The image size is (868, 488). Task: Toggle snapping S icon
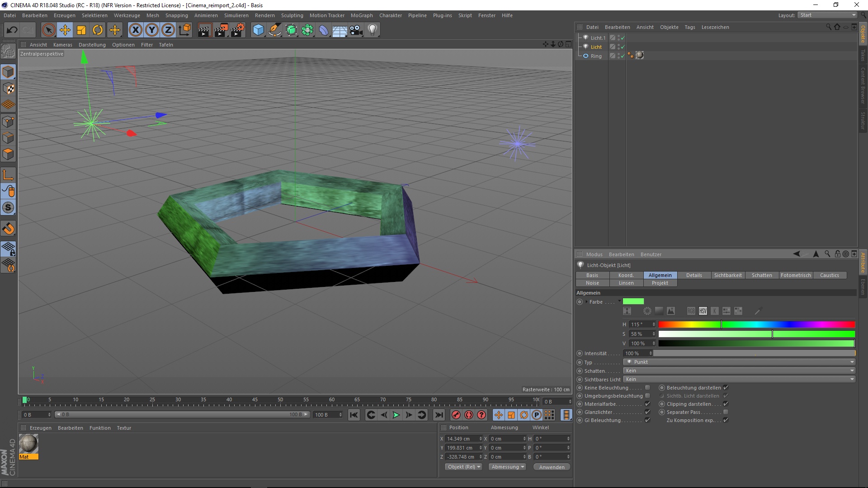coord(8,208)
